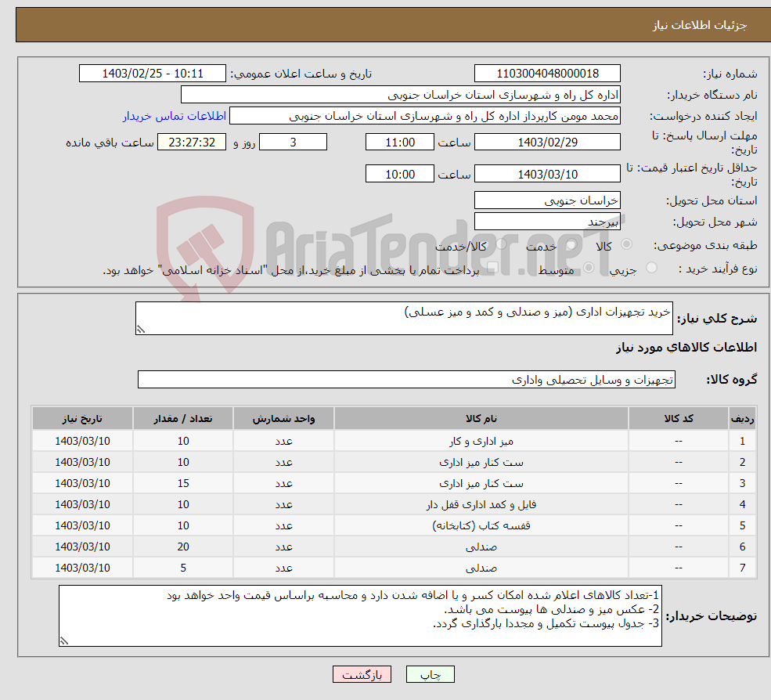Click the need number field 1103004048000018
The width and height of the screenshot is (771, 700).
coord(547,74)
